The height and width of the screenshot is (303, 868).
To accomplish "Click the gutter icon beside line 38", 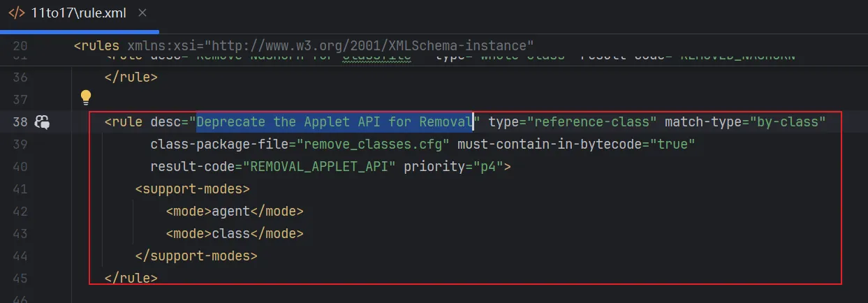I will (43, 122).
